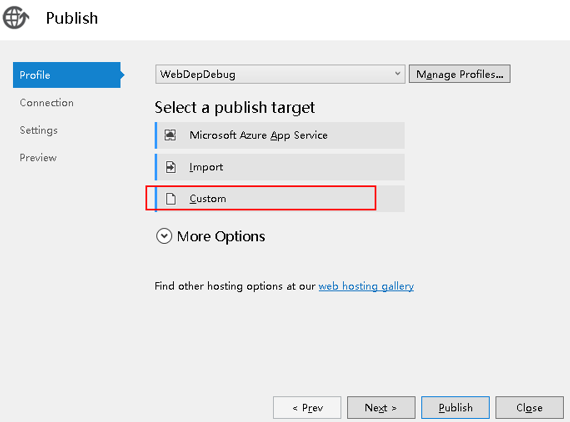
Task: Choose the Custom publish target
Action: pos(280,199)
